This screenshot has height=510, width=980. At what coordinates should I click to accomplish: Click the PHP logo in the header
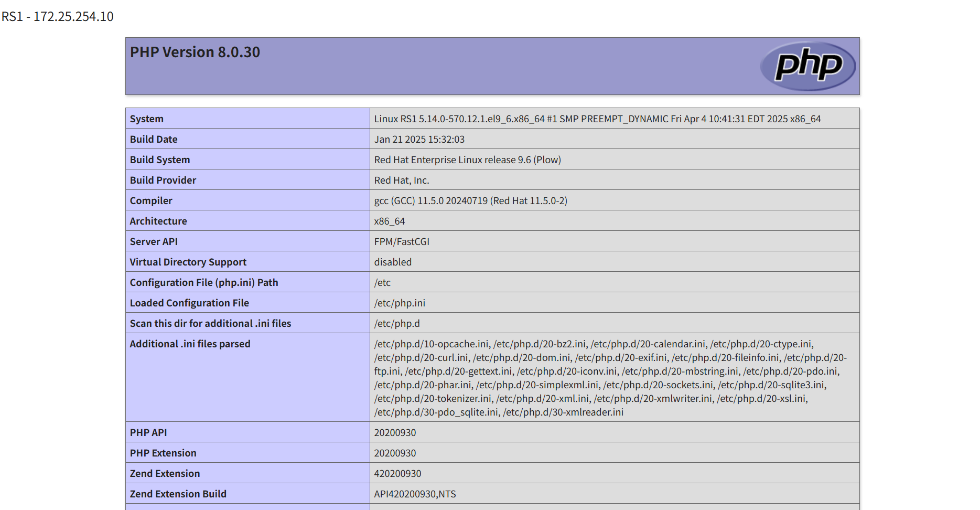[x=807, y=66]
